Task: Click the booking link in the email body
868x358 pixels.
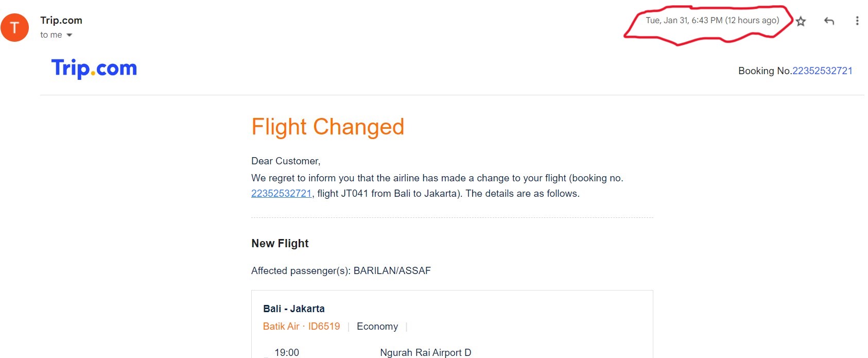Action: click(x=281, y=194)
